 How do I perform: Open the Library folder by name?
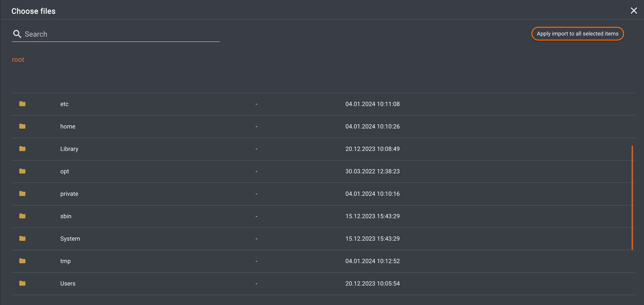point(69,149)
